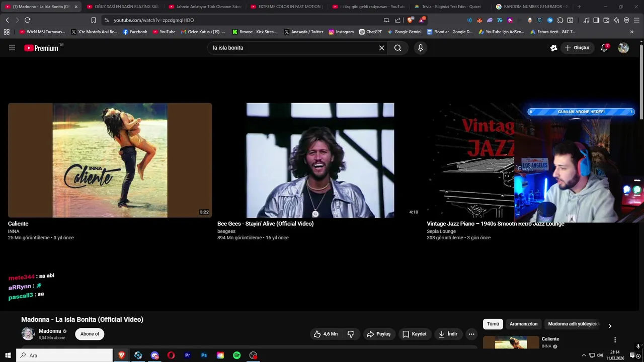
Task: Open Photoshop from the taskbar
Action: (x=204, y=355)
